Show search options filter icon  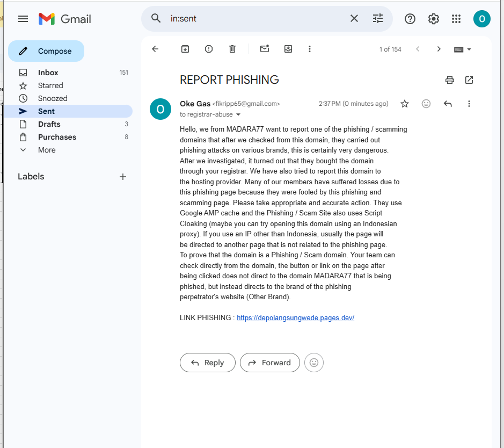(378, 18)
